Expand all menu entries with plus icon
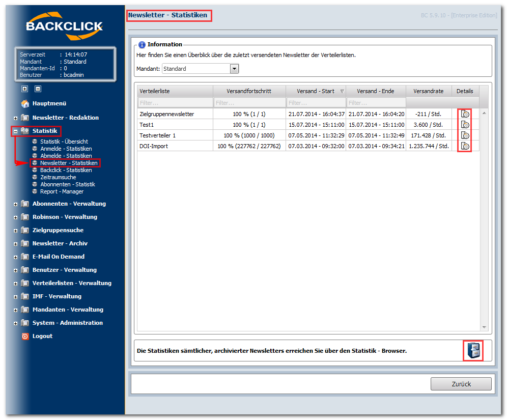 point(25,89)
